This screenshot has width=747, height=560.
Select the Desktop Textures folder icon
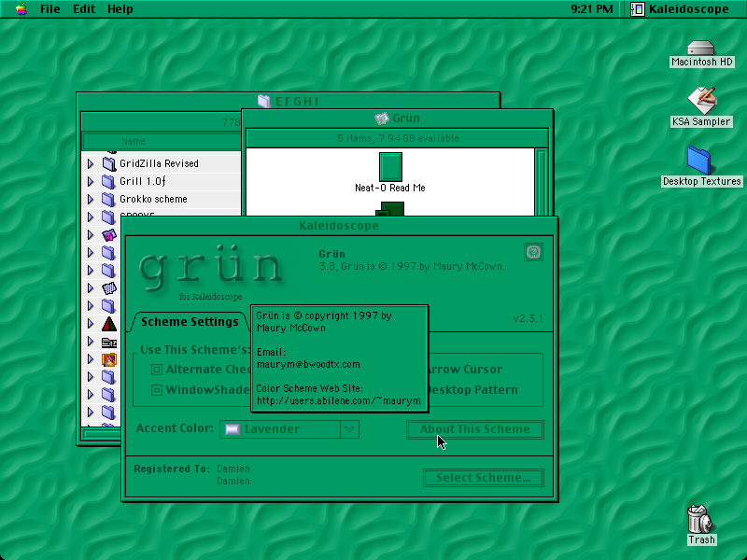(x=698, y=161)
